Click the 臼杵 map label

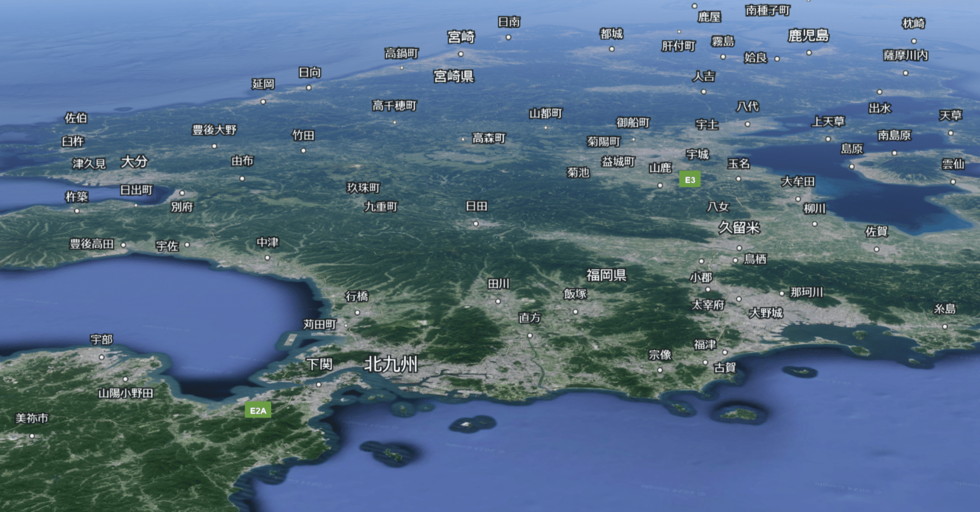coord(73,141)
